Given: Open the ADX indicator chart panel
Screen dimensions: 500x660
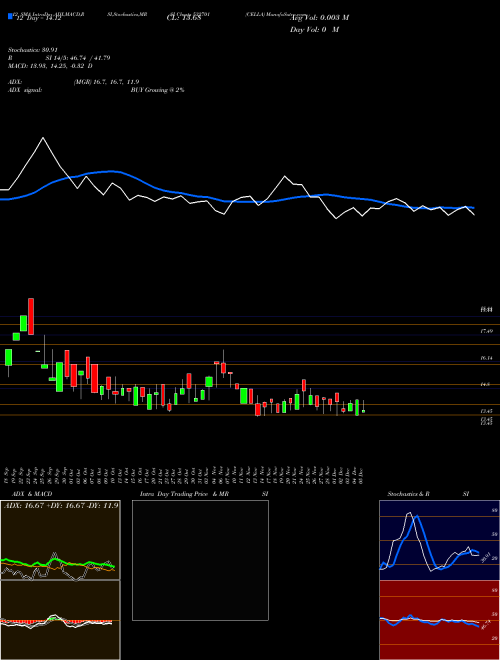Looking at the screenshot, I should point(60,540).
